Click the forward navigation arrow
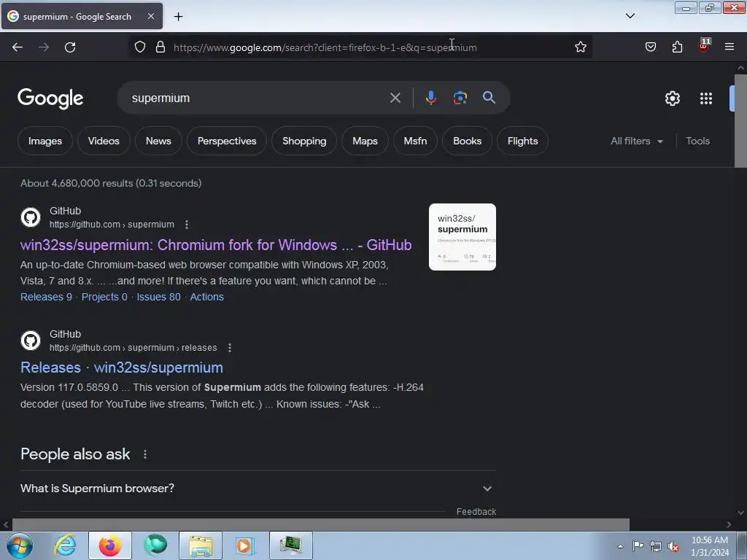 (x=44, y=47)
